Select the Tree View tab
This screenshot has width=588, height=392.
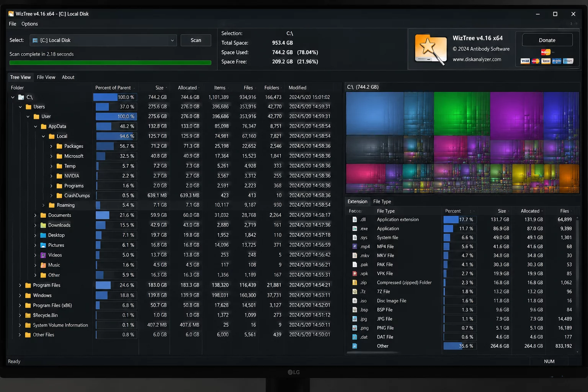tap(20, 77)
